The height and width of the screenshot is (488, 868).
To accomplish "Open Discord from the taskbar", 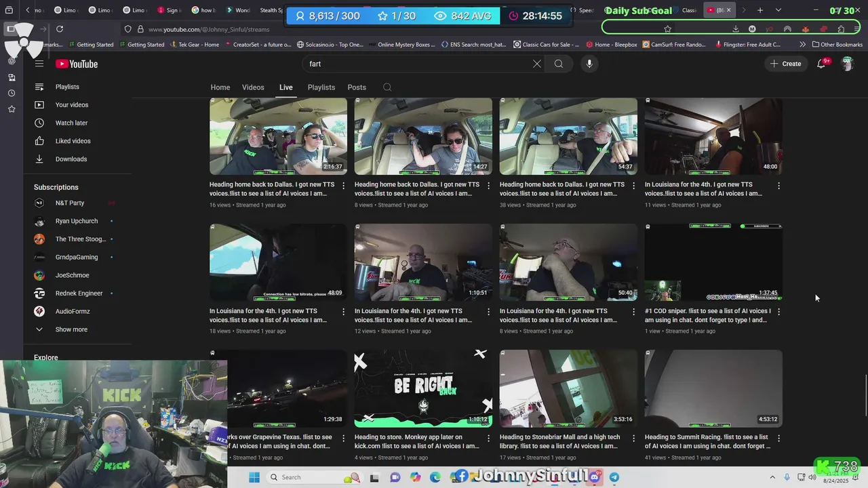I will click(595, 477).
